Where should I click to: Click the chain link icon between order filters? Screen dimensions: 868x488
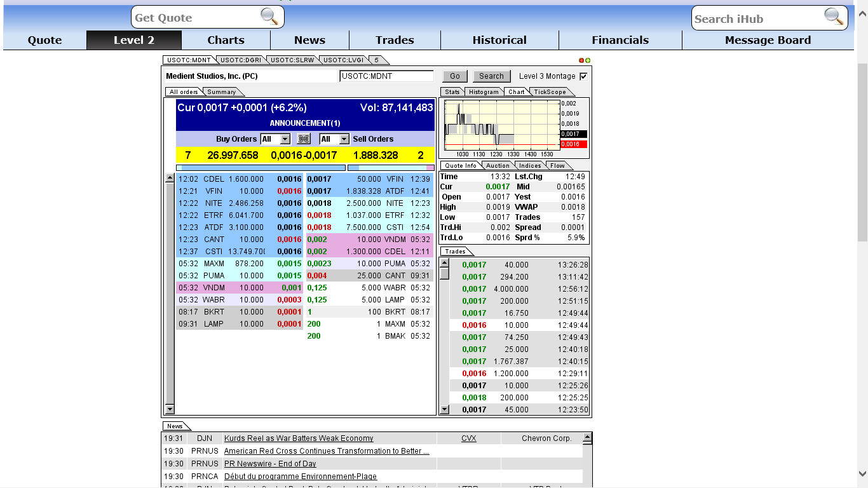(304, 139)
